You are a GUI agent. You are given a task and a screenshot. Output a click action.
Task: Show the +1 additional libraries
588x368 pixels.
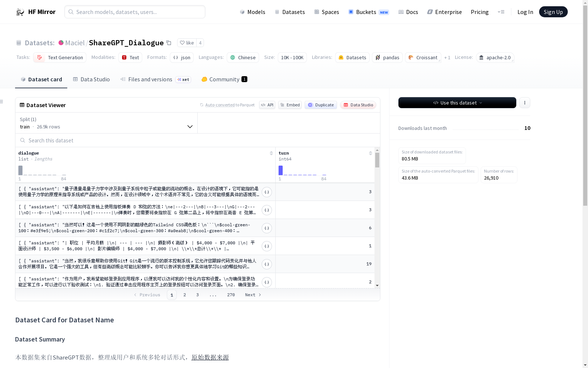(447, 57)
